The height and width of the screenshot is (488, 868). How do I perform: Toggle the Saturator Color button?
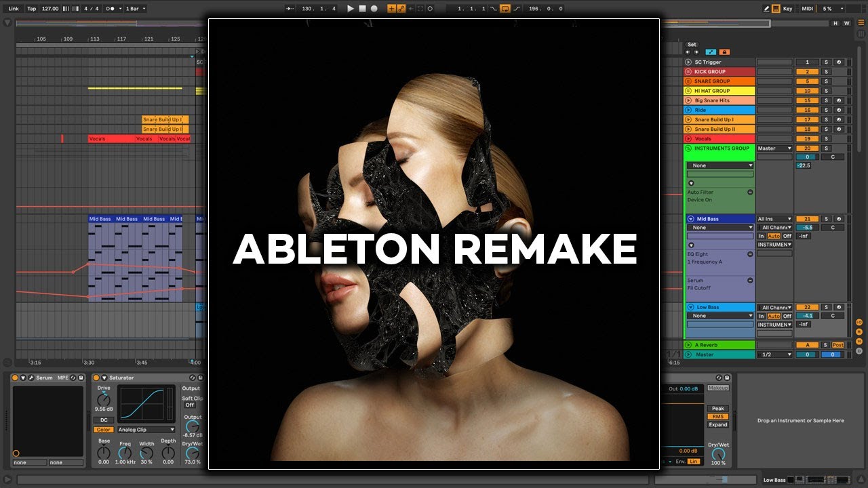104,430
